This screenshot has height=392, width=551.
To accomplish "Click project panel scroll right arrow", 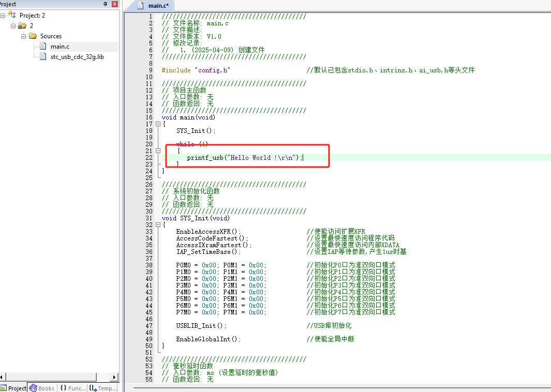I will pos(114,377).
